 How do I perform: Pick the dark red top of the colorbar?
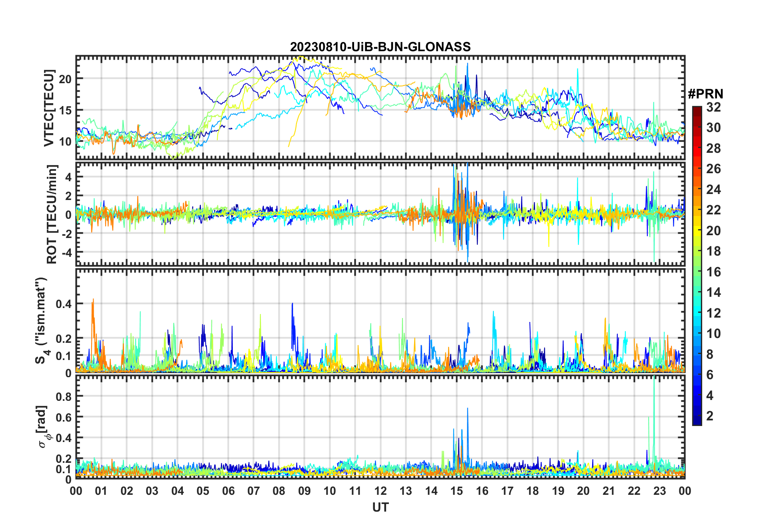[x=697, y=109]
